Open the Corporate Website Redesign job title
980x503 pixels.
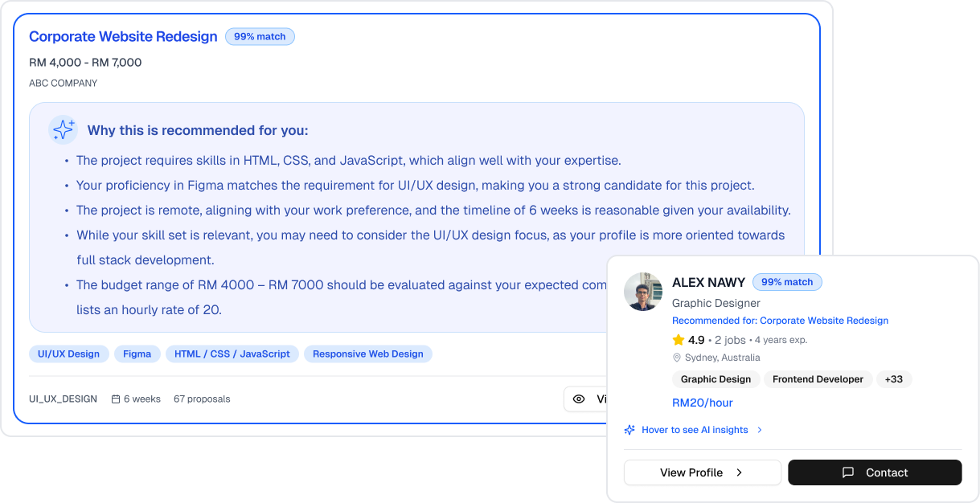(x=123, y=37)
